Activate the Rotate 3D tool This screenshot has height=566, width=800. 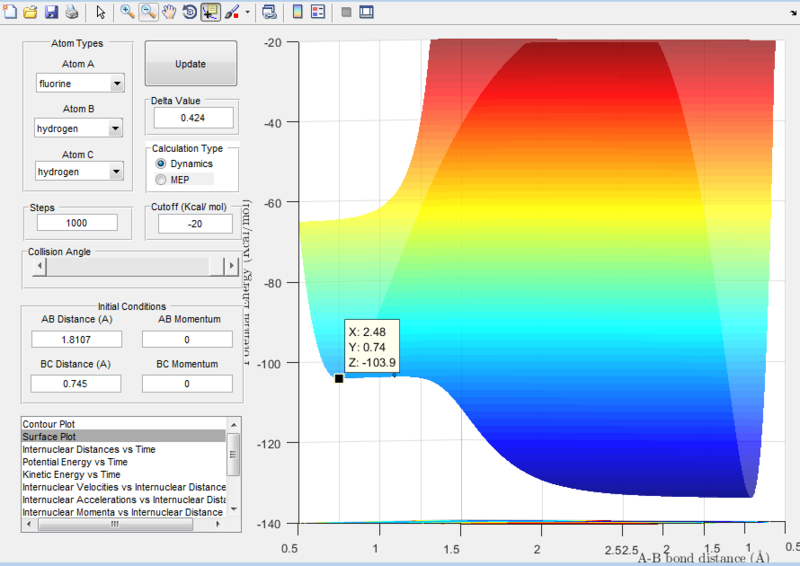pyautogui.click(x=189, y=13)
